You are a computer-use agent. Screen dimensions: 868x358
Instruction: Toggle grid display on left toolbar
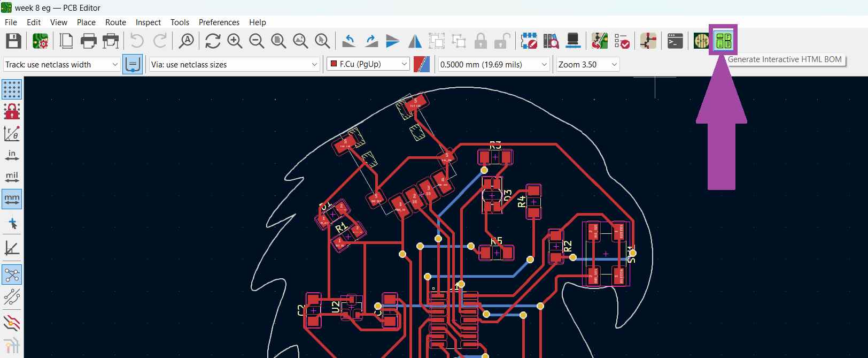click(12, 89)
